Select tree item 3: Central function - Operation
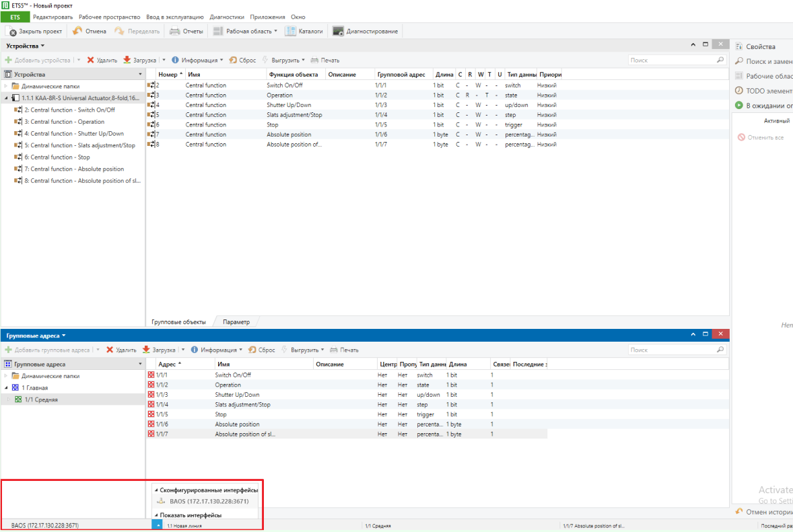The width and height of the screenshot is (793, 532). (x=64, y=122)
